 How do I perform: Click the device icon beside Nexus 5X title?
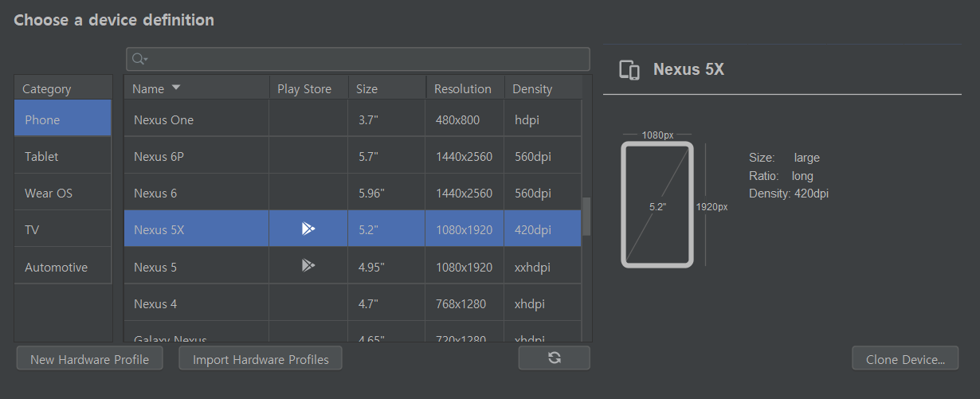click(x=629, y=70)
